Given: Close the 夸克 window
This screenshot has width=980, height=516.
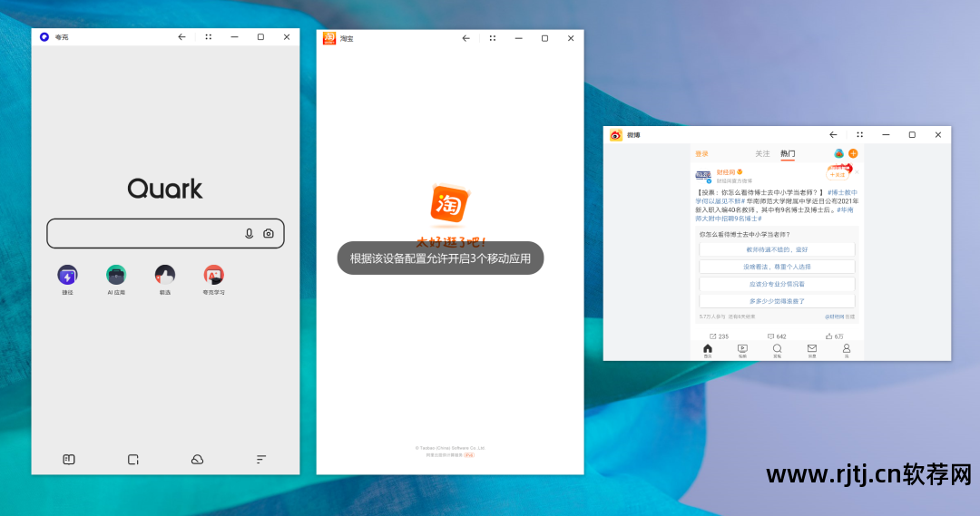Looking at the screenshot, I should coord(287,37).
